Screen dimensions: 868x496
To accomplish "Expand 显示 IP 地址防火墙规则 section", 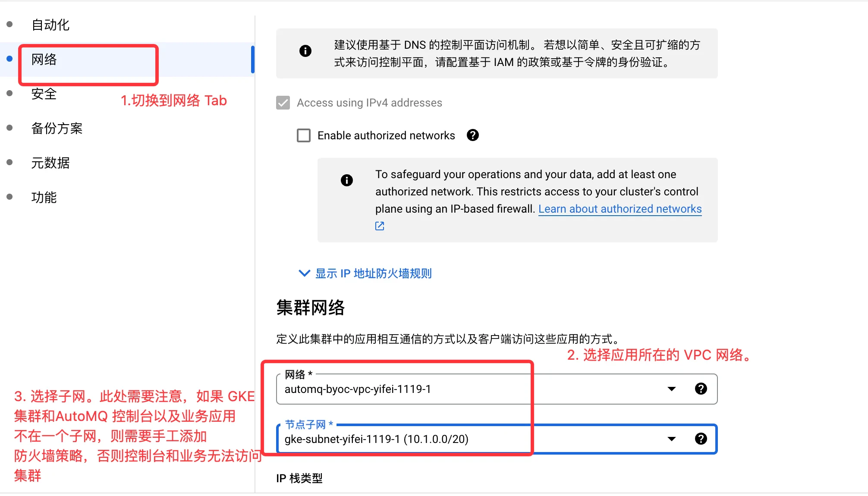I will click(373, 273).
